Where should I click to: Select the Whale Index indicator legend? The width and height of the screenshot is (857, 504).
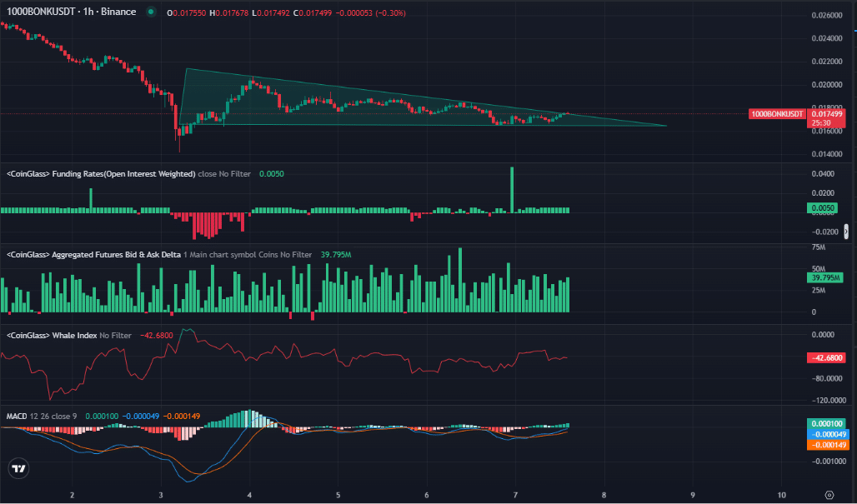click(52, 335)
